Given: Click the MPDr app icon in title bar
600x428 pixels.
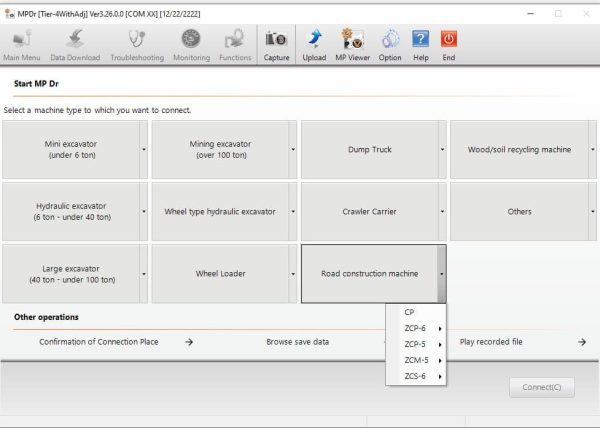Looking at the screenshot, I should [10, 14].
